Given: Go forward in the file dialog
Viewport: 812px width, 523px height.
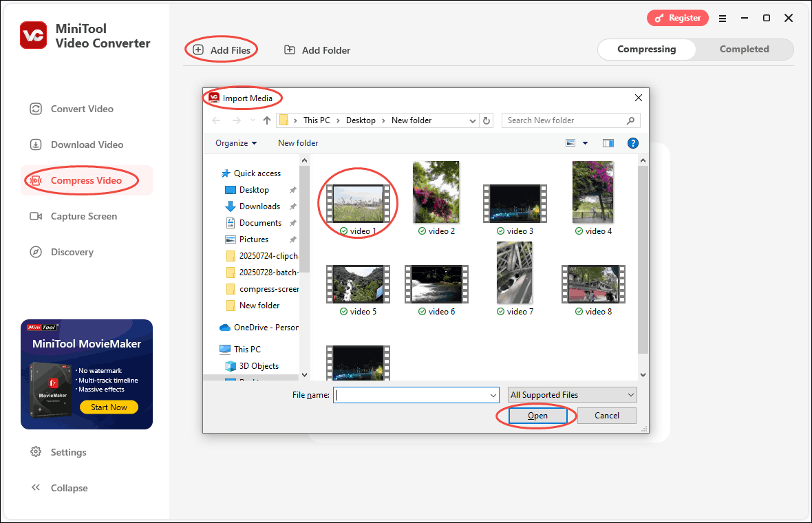Looking at the screenshot, I should click(236, 120).
